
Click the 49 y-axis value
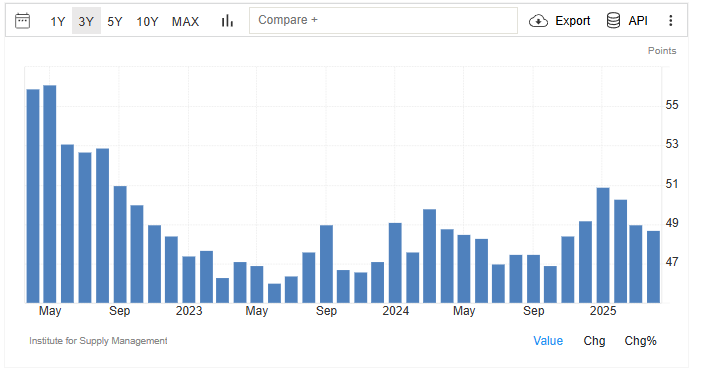pos(672,223)
